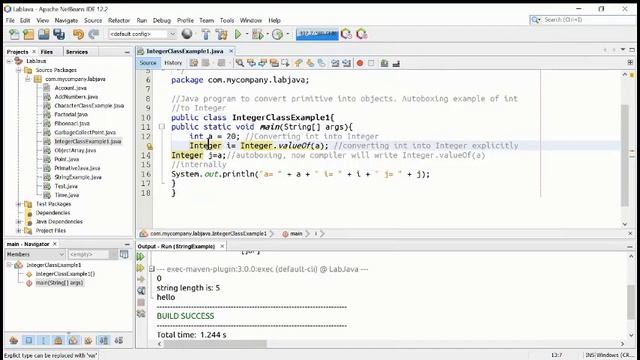Viewport: 640px width, 360px height.
Task: Minimize the Projects panel
Action: tap(127, 52)
